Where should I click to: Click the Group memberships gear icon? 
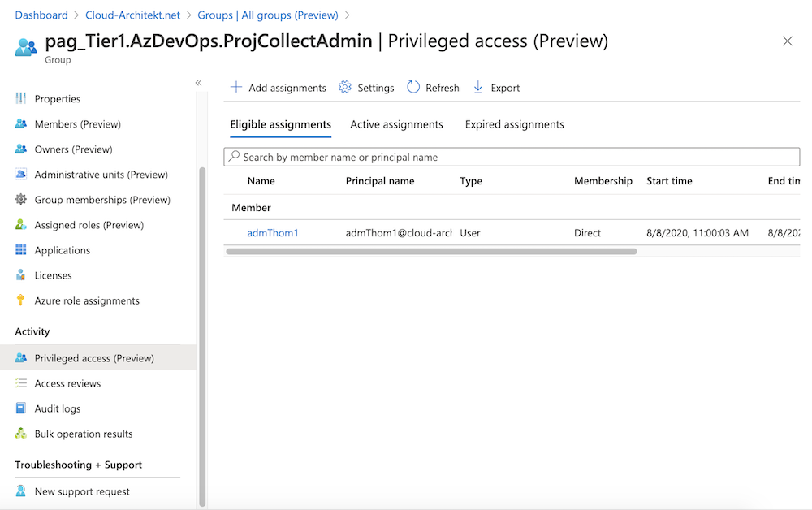tap(21, 199)
